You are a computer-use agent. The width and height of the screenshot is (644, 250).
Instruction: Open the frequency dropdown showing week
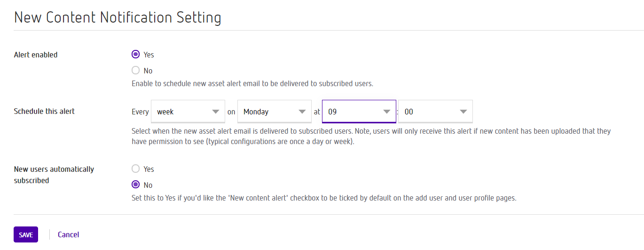[x=188, y=112]
